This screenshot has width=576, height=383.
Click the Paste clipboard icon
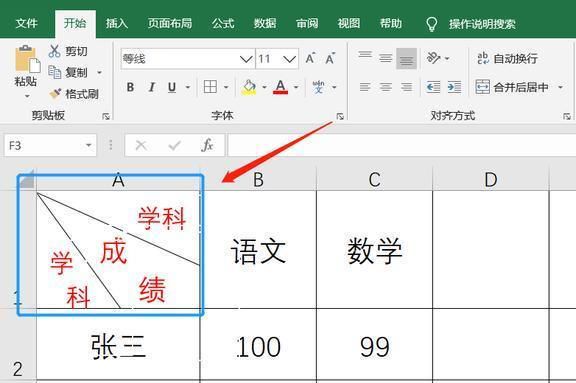coord(27,59)
